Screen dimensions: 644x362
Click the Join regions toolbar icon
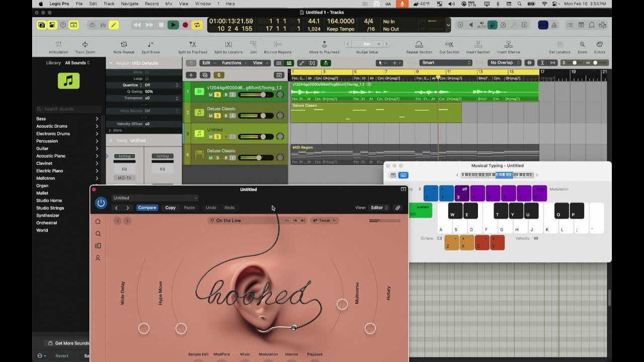[x=253, y=44]
